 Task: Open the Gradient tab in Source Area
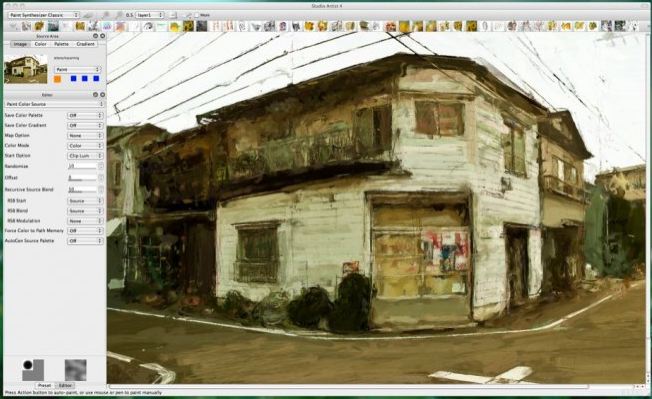85,44
